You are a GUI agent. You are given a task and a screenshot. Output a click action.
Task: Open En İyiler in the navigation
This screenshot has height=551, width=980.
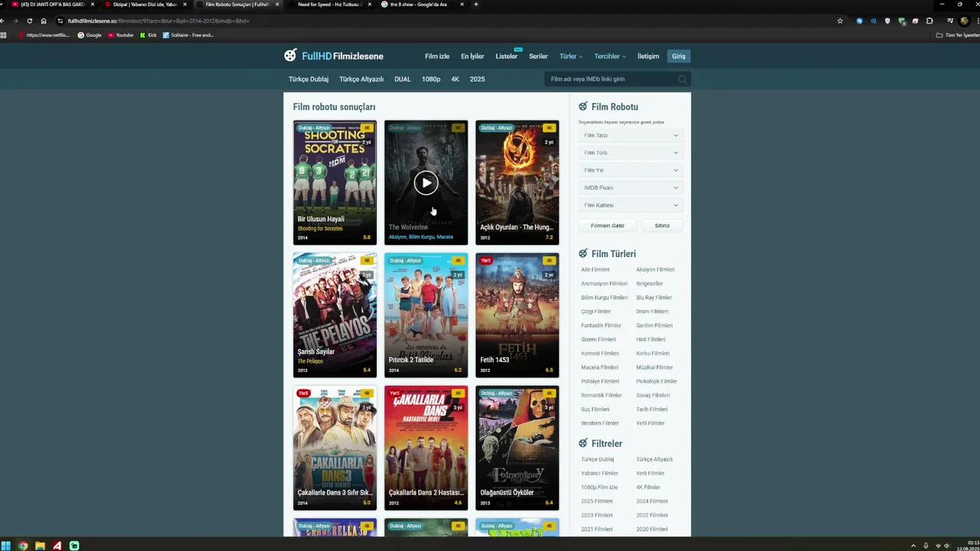point(472,57)
